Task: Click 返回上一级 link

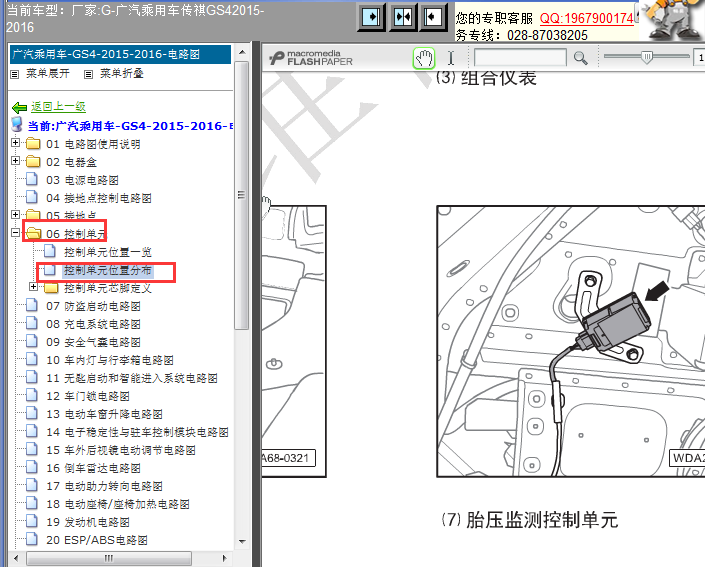Action: pos(58,107)
